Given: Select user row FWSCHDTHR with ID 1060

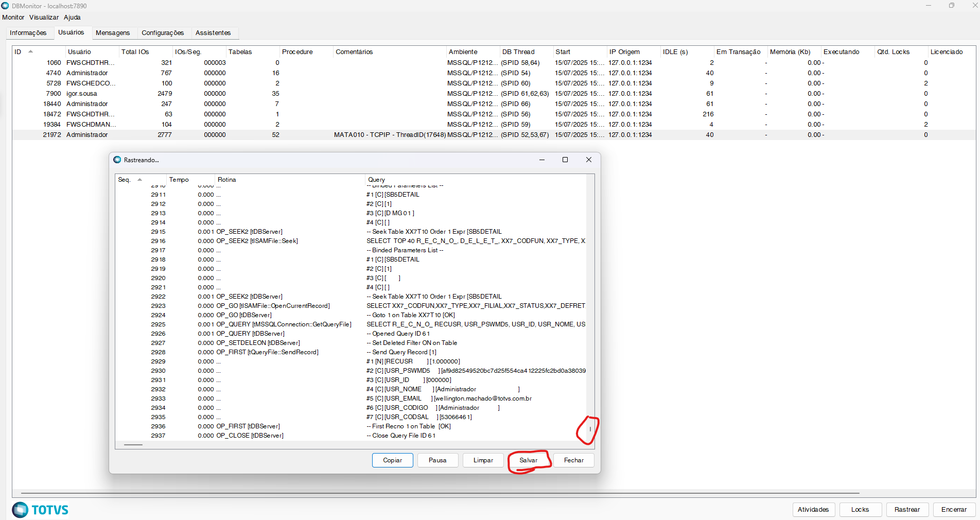Looking at the screenshot, I should click(494, 63).
